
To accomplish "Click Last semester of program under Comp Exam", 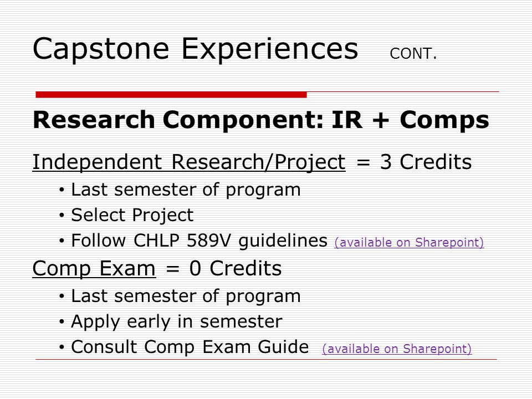I will [186, 296].
